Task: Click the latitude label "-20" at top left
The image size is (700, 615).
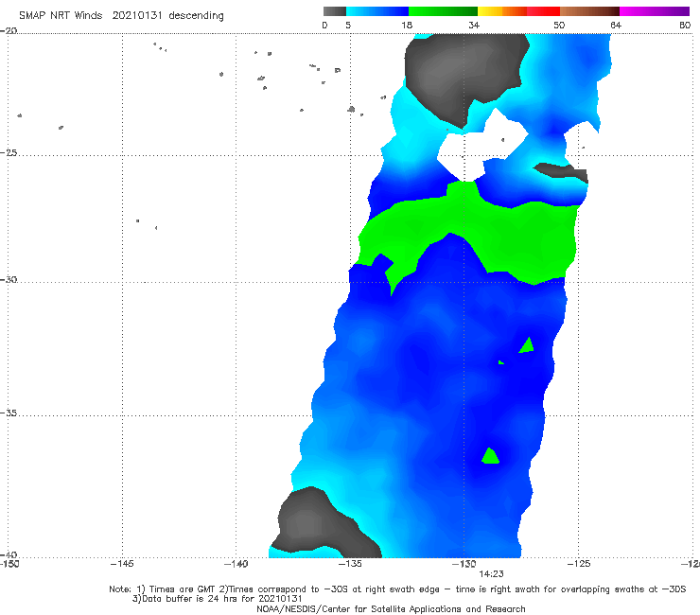Action: click(x=9, y=30)
